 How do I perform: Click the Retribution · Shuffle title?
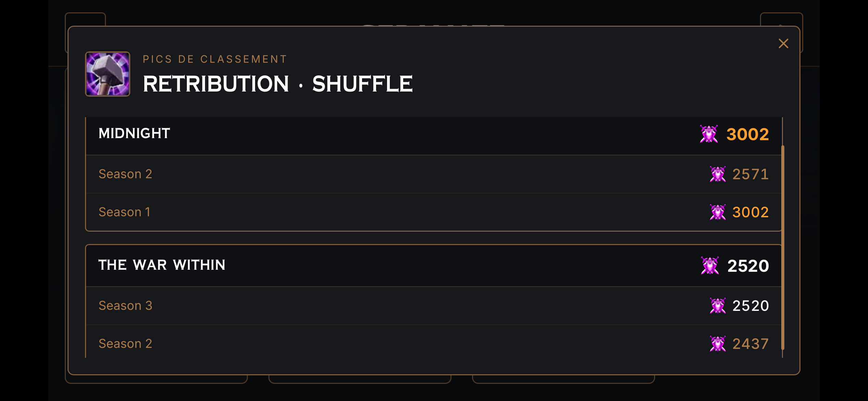(278, 84)
